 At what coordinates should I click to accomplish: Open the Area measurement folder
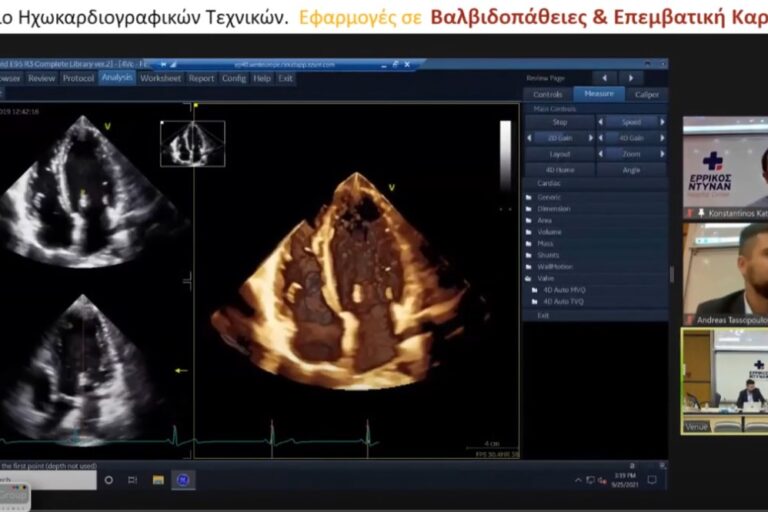(544, 220)
